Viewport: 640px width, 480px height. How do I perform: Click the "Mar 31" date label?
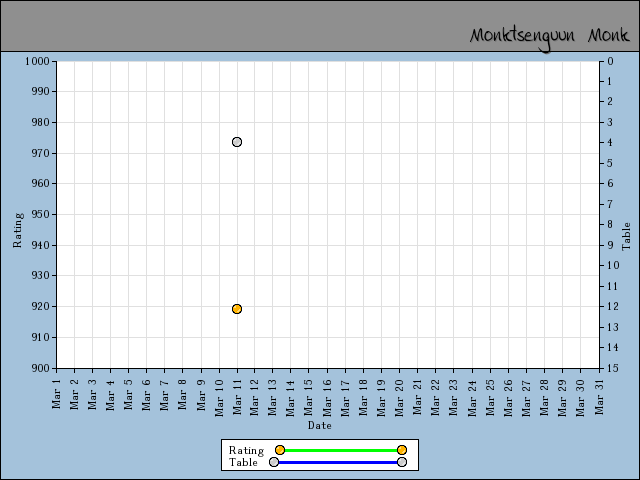599,397
